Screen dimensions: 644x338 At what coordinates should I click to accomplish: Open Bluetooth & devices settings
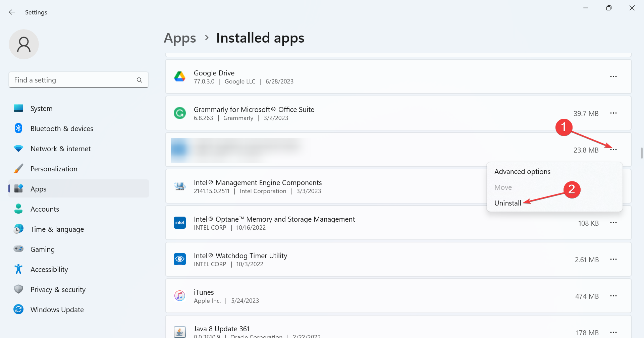click(x=78, y=128)
